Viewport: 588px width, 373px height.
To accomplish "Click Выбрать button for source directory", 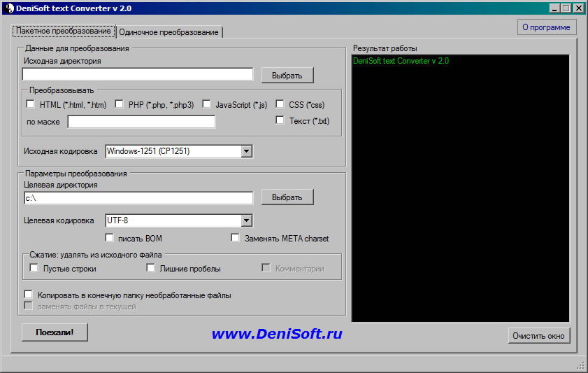I will [x=287, y=75].
